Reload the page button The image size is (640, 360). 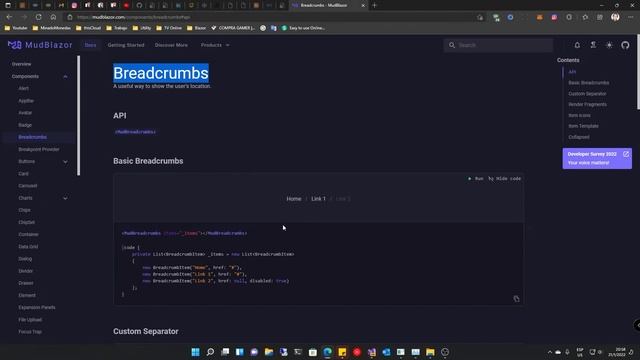click(x=38, y=17)
